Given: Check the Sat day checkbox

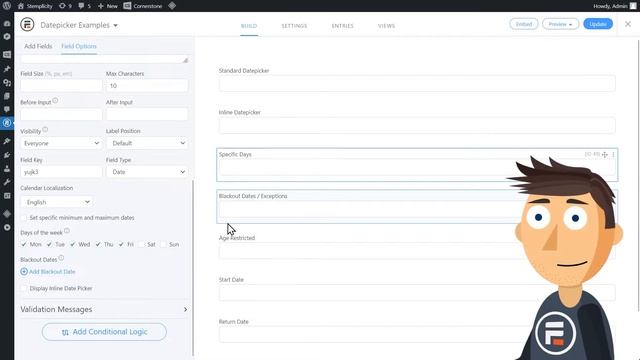Looking at the screenshot, I should pyautogui.click(x=141, y=244).
